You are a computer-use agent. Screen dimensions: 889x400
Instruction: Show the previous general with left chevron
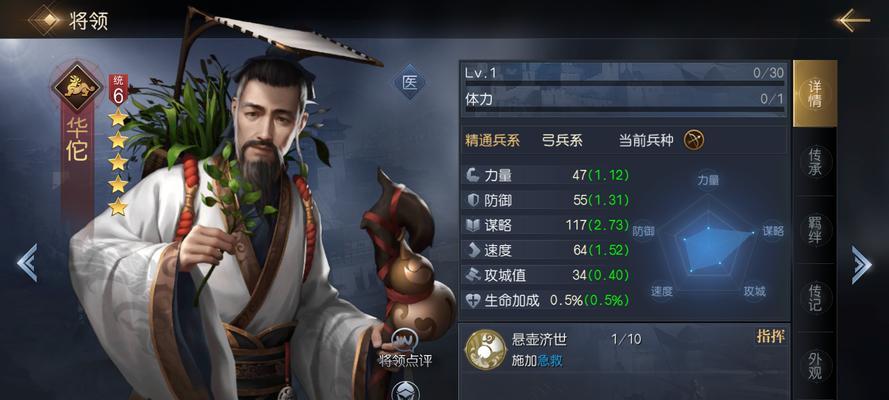click(27, 262)
